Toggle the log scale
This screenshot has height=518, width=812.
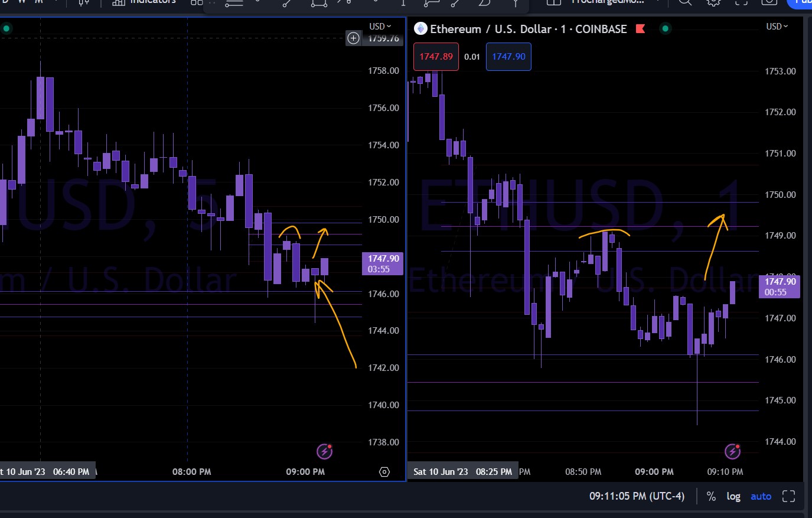tap(733, 496)
